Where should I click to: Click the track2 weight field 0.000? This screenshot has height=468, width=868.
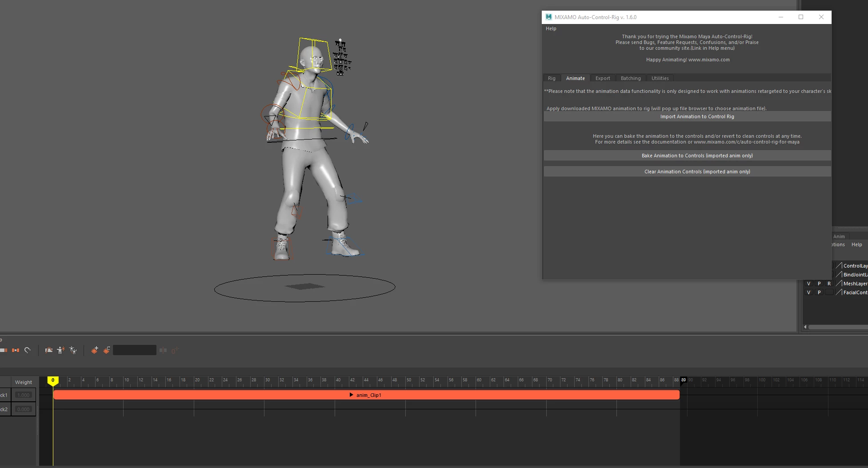click(23, 409)
